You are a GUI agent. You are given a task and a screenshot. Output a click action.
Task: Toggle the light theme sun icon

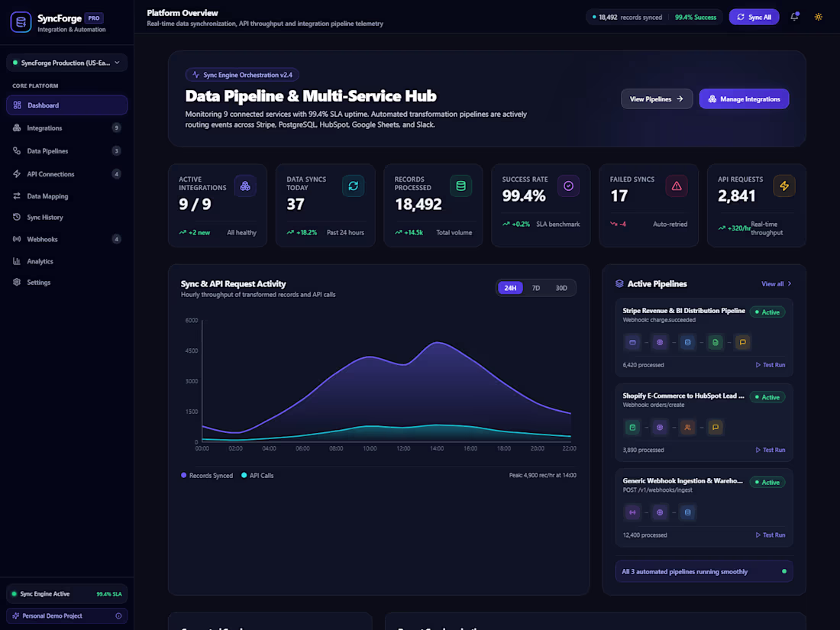click(818, 17)
